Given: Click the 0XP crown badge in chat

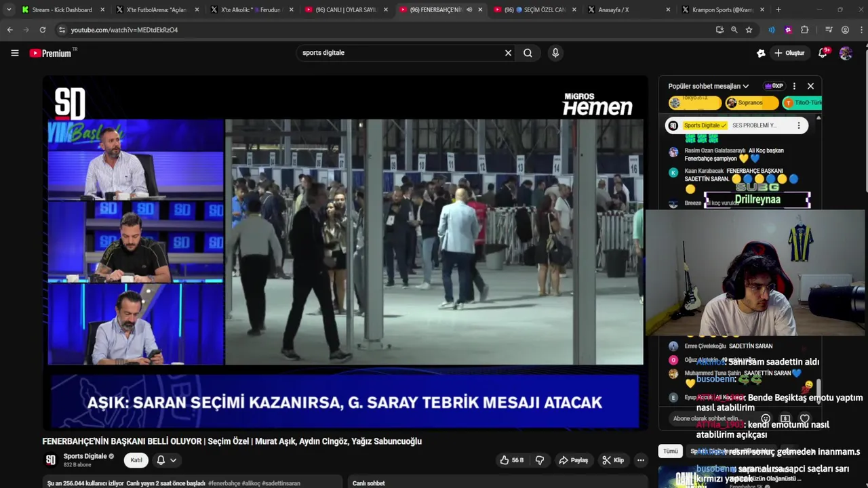Looking at the screenshot, I should [774, 86].
